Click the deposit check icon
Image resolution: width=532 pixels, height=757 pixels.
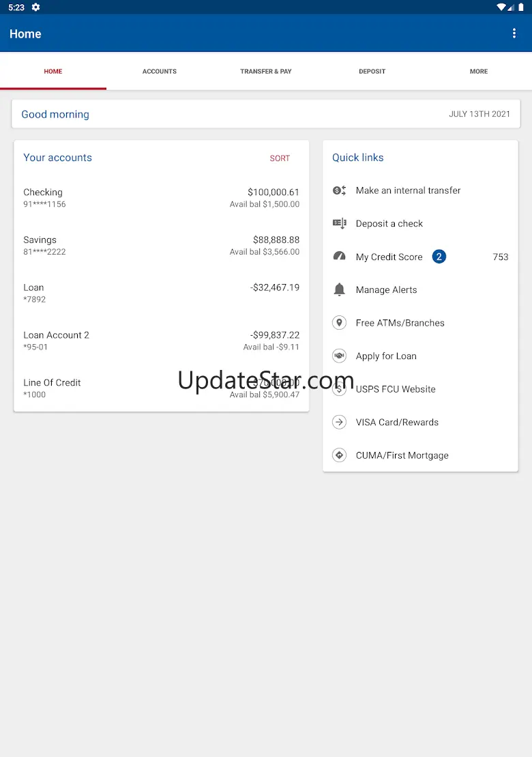coord(340,223)
